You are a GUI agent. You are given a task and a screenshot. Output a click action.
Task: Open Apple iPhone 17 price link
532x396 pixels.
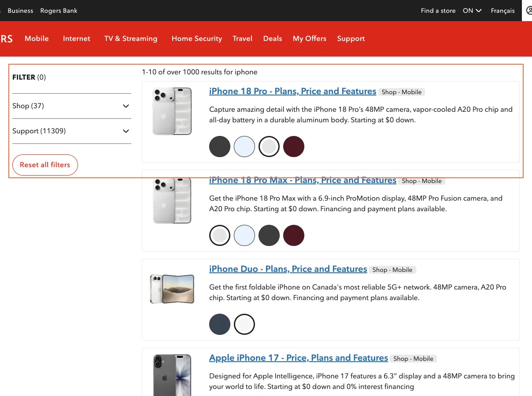tap(299, 358)
